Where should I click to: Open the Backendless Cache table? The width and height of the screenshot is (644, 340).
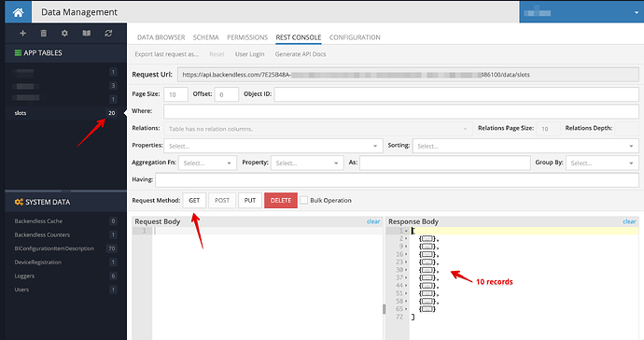click(38, 221)
